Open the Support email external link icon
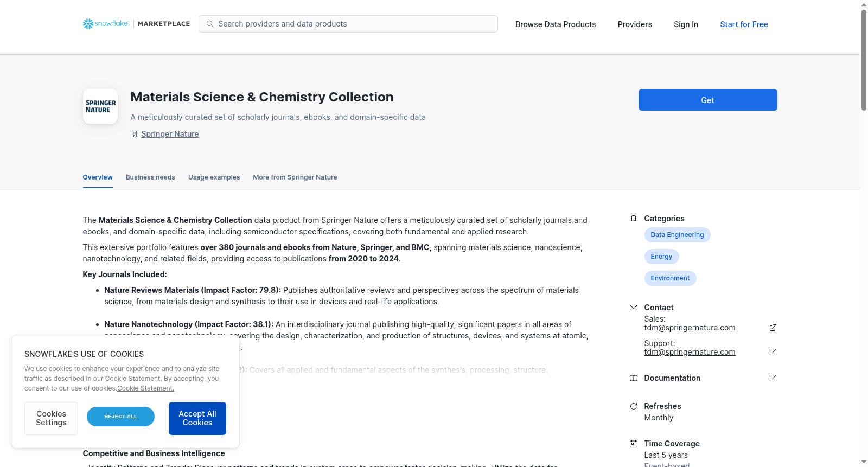This screenshot has height=467, width=868. click(x=773, y=352)
